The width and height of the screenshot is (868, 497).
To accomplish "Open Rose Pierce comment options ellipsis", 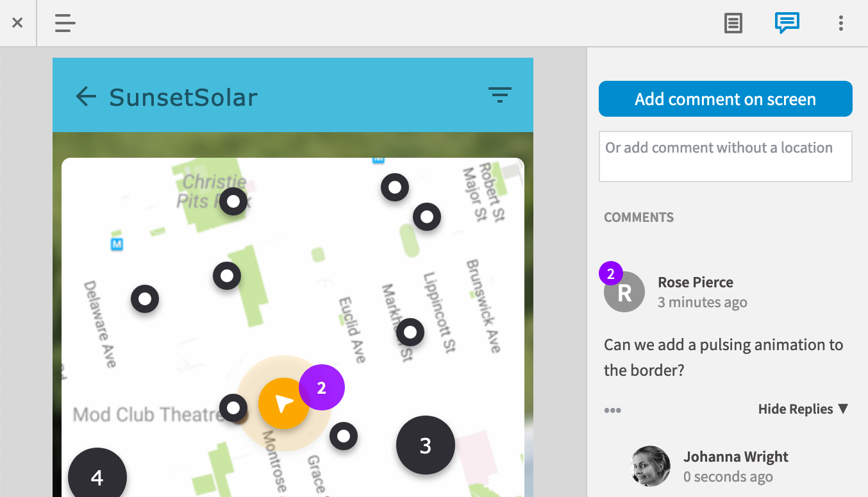I will pos(612,410).
